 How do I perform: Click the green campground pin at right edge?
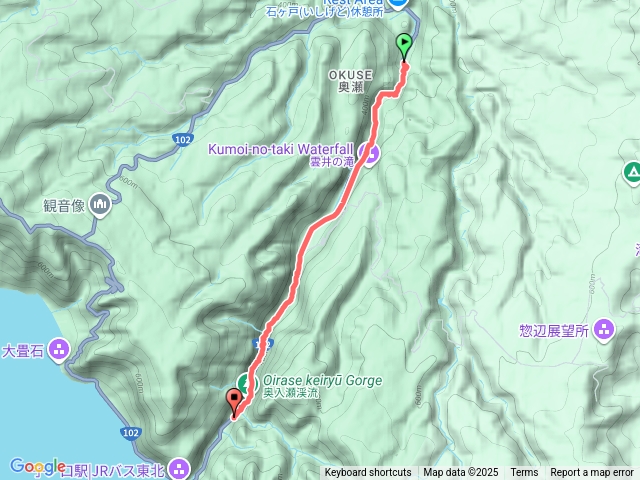[x=632, y=173]
